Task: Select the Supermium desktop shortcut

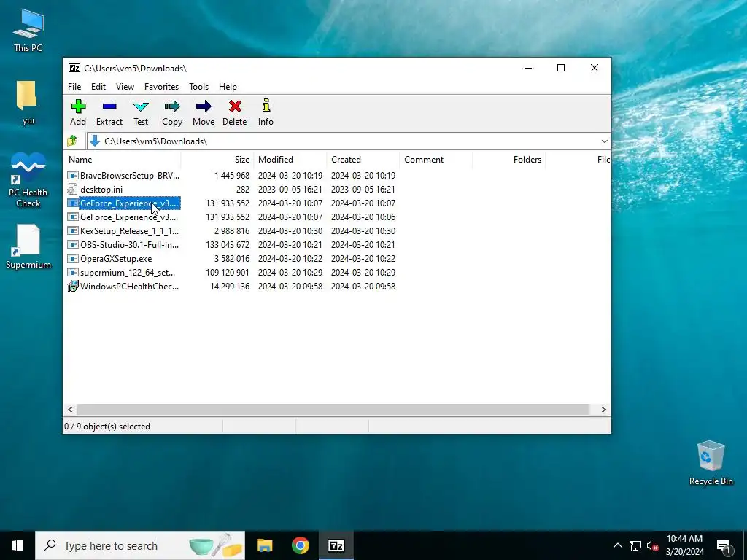Action: [28, 246]
